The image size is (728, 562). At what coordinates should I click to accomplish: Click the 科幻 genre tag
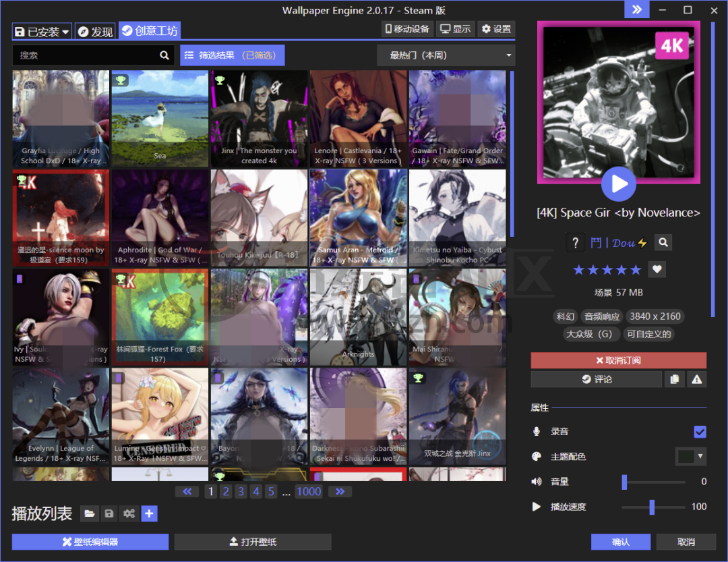pyautogui.click(x=566, y=316)
